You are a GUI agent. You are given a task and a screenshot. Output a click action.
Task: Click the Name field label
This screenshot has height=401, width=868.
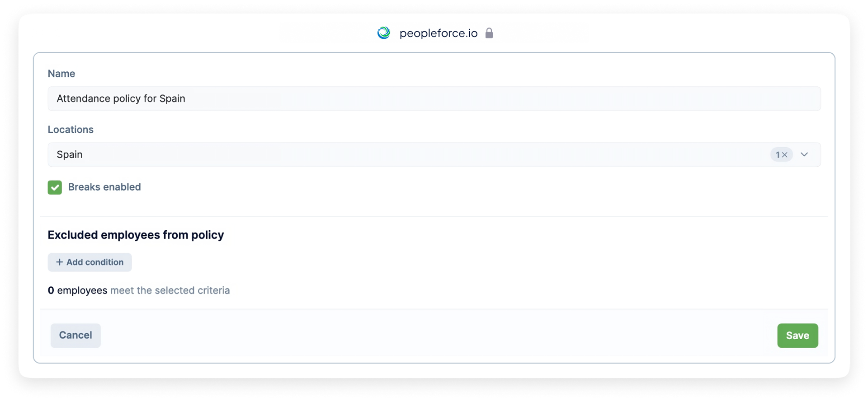(x=61, y=74)
